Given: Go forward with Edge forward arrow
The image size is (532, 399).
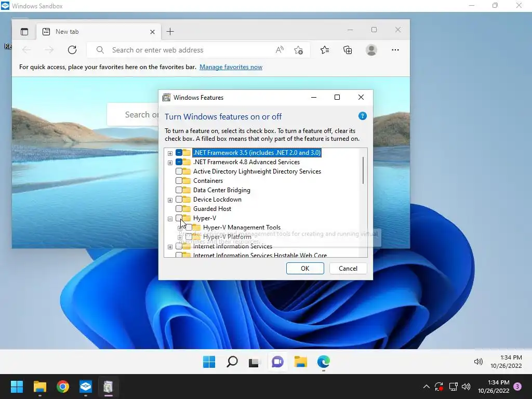Looking at the screenshot, I should click(x=49, y=50).
